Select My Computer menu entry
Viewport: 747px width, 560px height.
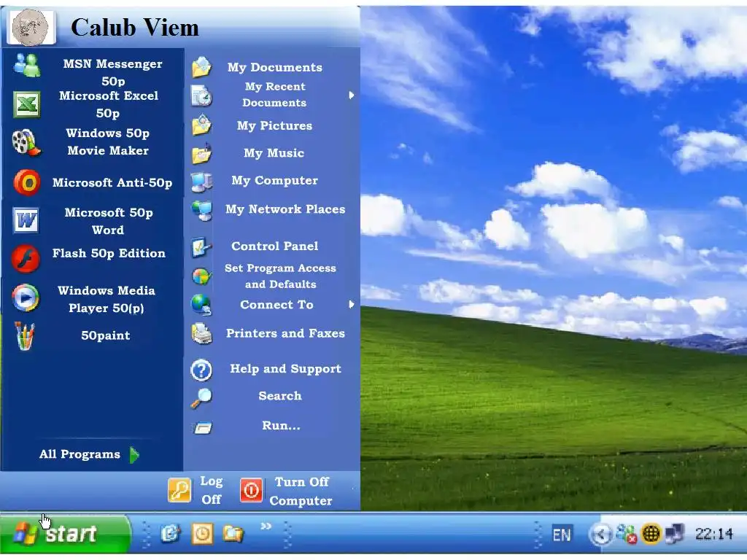(275, 181)
